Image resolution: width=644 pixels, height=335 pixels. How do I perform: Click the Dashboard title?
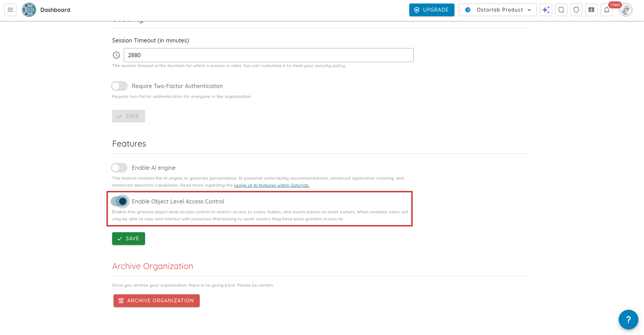55,10
